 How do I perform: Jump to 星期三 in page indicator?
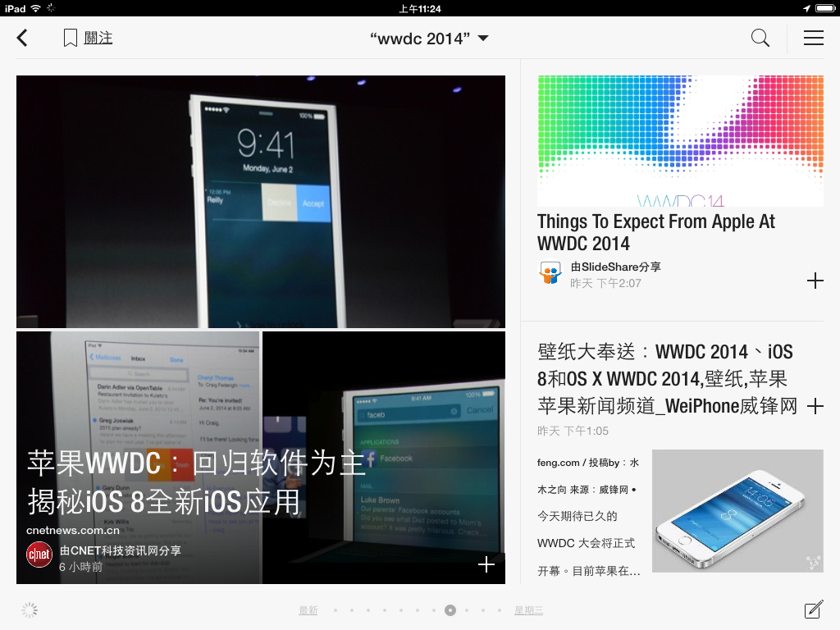pyautogui.click(x=528, y=610)
